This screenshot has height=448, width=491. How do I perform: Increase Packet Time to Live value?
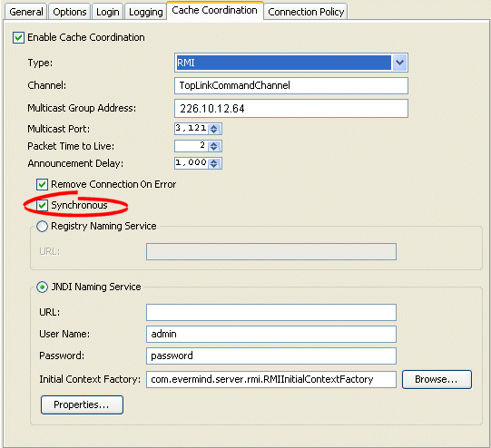[x=214, y=144]
